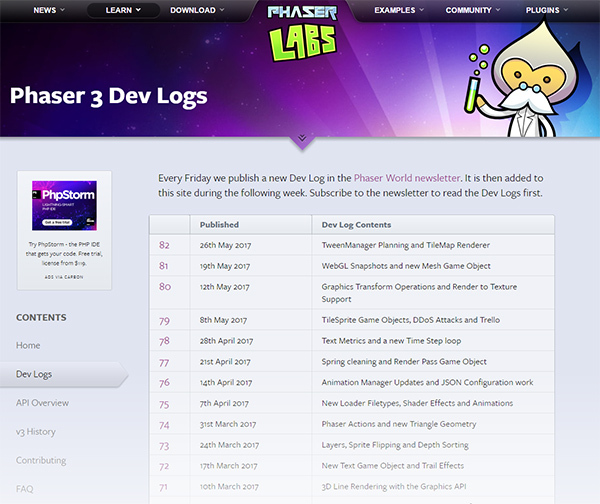Open Dev Log number 80
This screenshot has height=504, width=600.
pyautogui.click(x=165, y=286)
